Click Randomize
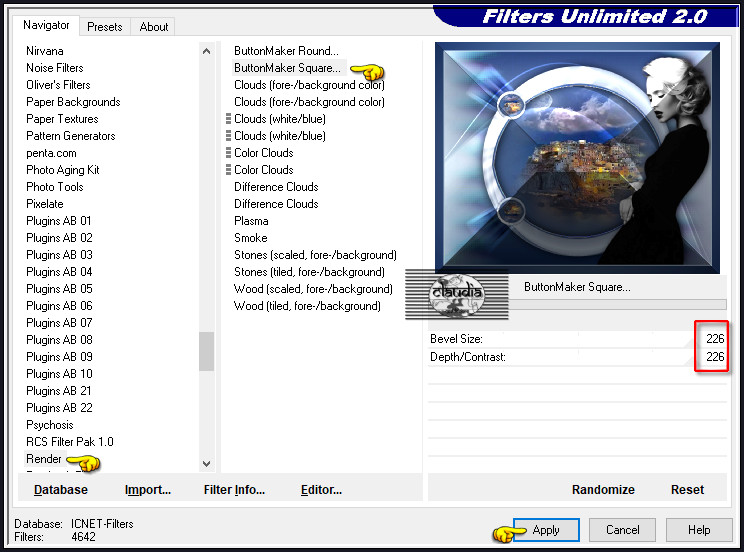This screenshot has height=552, width=744. tap(603, 489)
